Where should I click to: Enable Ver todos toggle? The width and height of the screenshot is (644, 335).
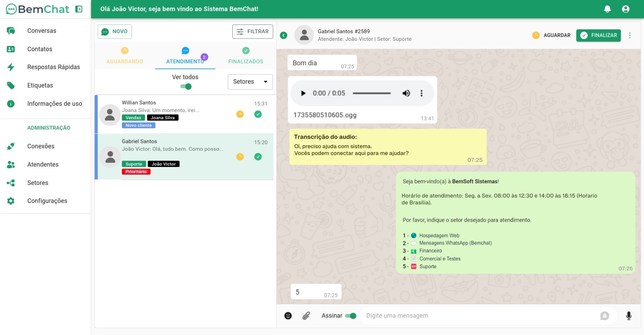coord(186,86)
